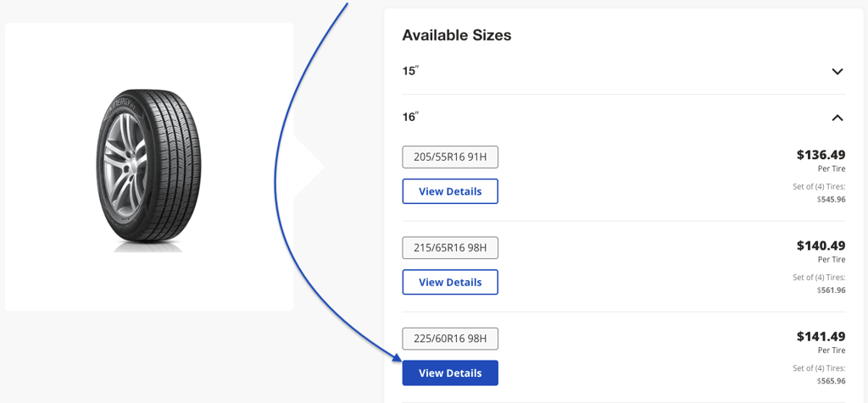Click the $561.96 set of four price
The height and width of the screenshot is (403, 868).
[832, 290]
